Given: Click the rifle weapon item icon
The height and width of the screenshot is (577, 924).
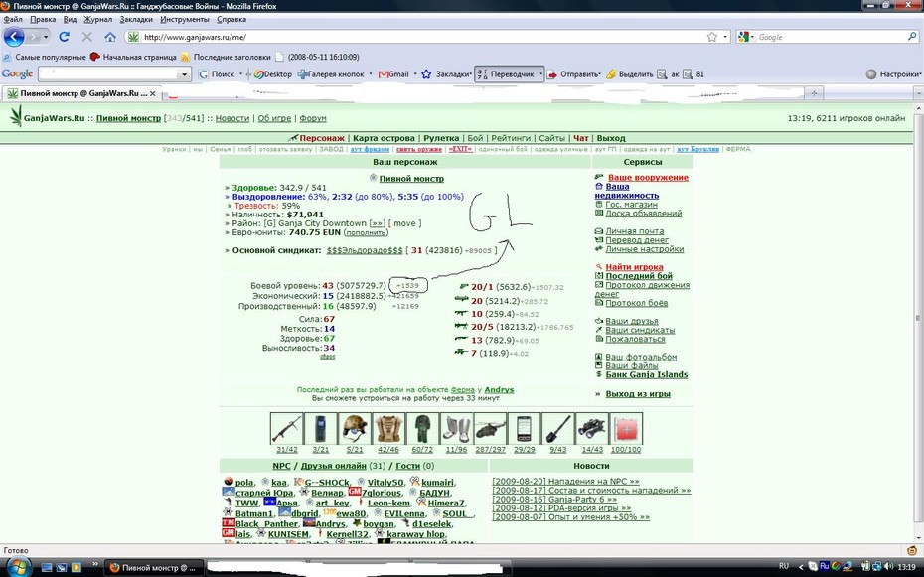Looking at the screenshot, I should 287,429.
